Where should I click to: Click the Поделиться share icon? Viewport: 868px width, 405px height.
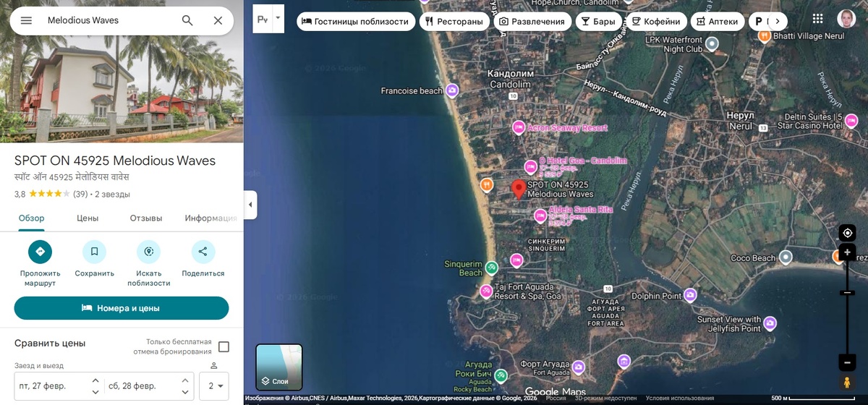203,252
